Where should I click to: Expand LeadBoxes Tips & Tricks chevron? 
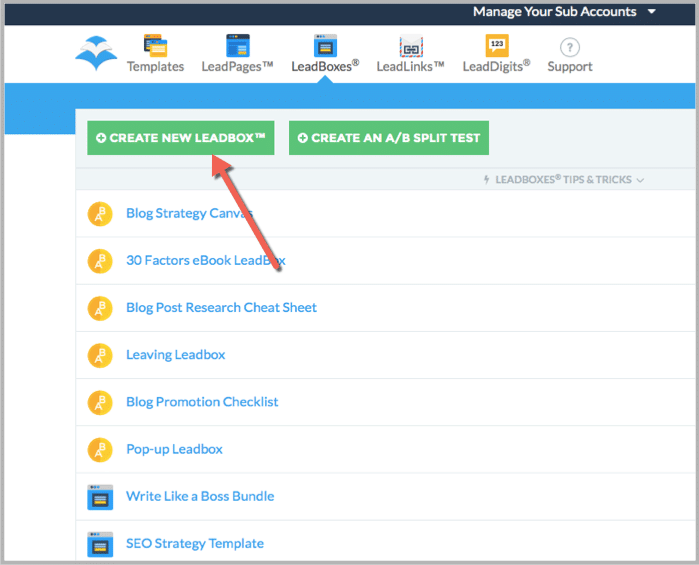tap(640, 180)
